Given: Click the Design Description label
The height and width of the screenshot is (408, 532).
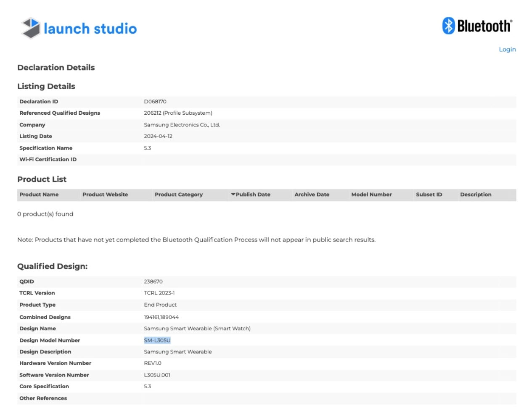Looking at the screenshot, I should [45, 352].
